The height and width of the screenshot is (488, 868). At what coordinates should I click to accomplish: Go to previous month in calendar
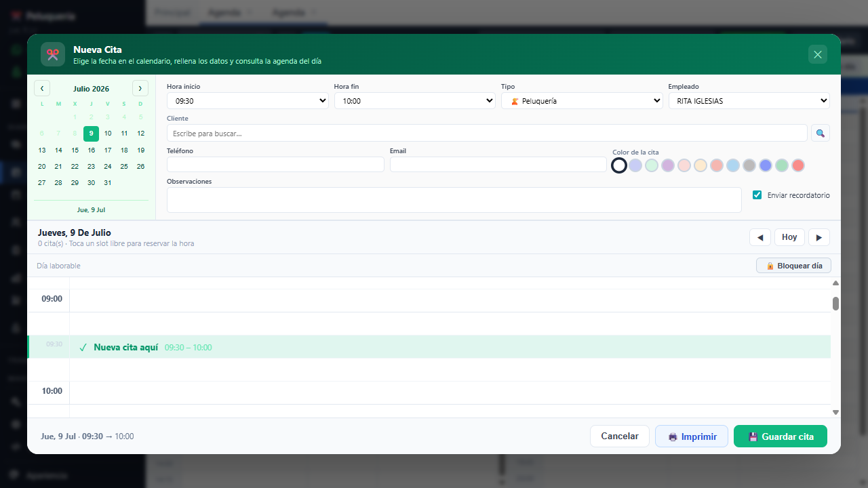tap(42, 88)
